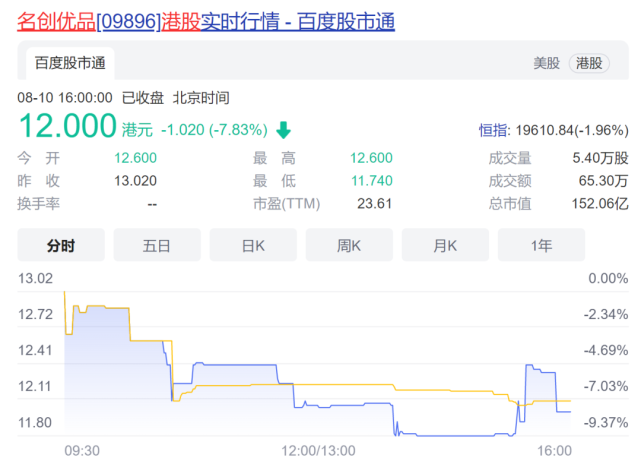Screen dimensions: 641x458
Task: Click the 0.00% axis label
Action: point(608,279)
